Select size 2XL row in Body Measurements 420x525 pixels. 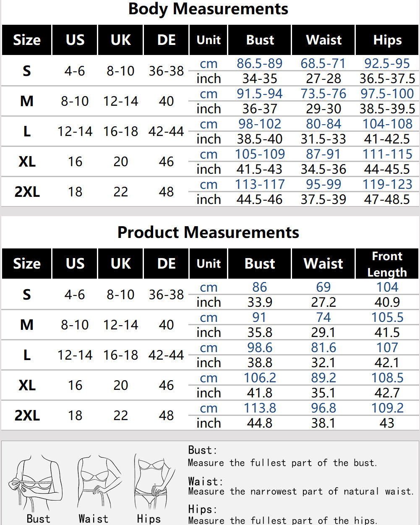[x=210, y=192]
